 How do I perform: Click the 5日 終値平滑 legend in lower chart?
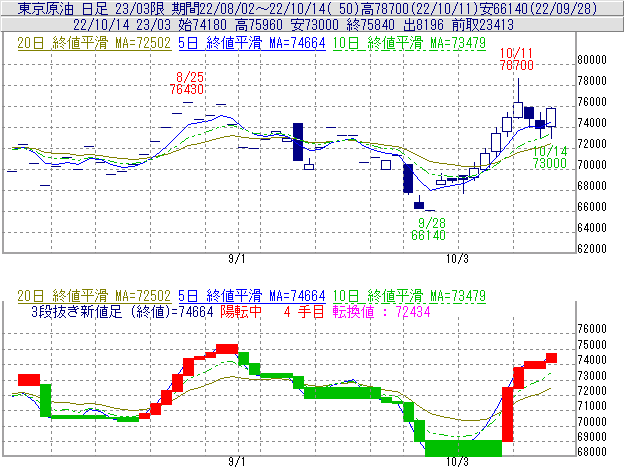point(252,296)
